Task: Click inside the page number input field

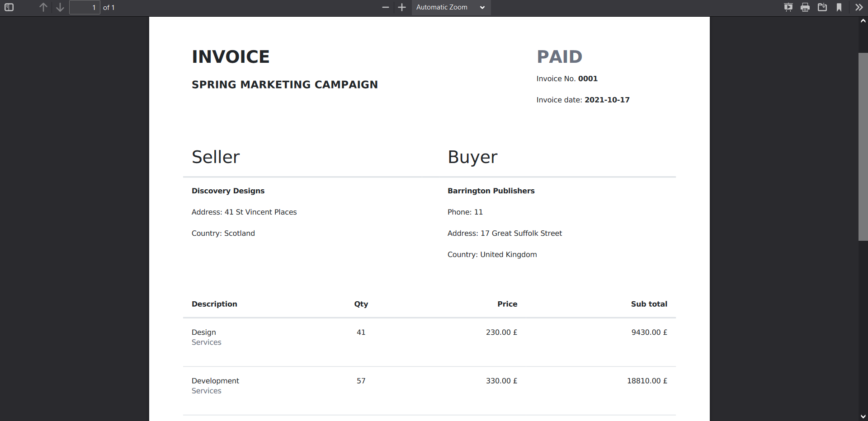Action: coord(85,7)
